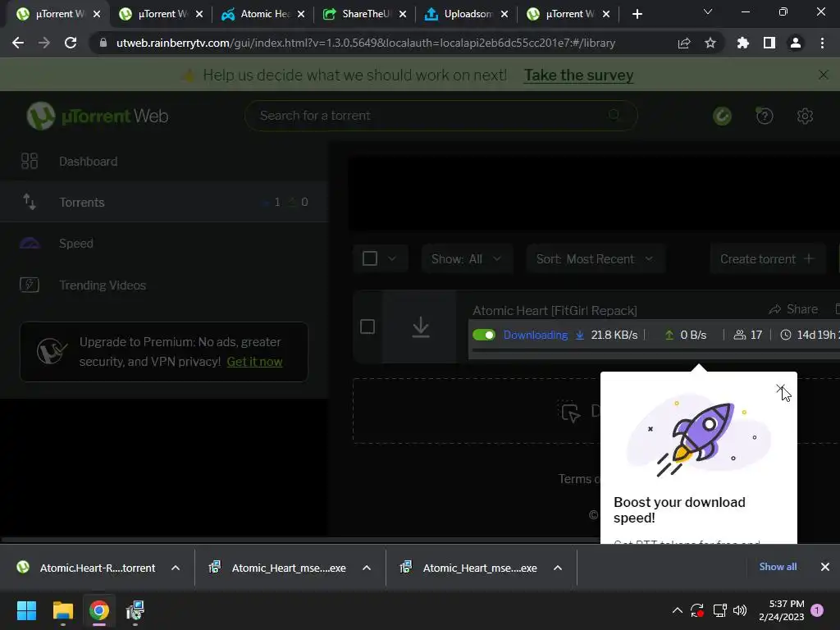Click the Create torrent button
This screenshot has height=630, width=840.
point(767,259)
